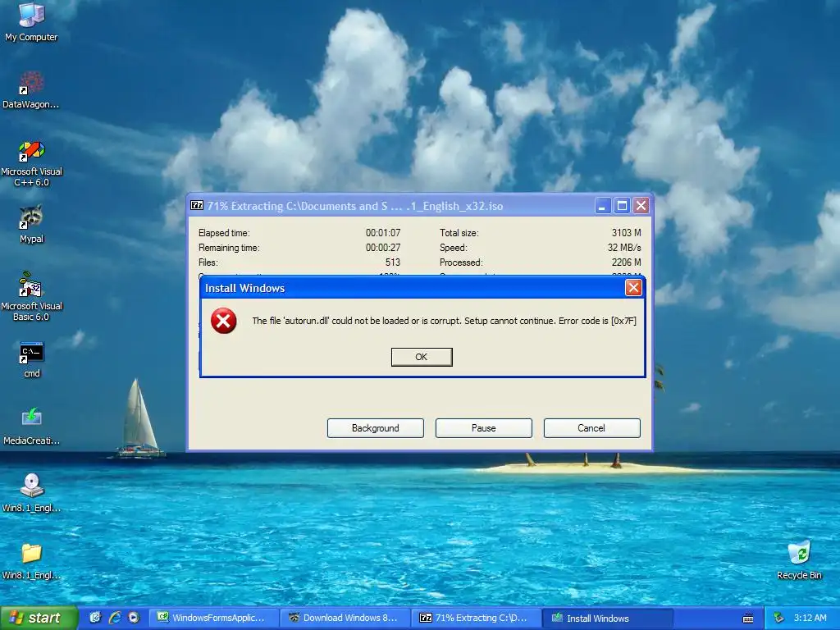Click the 3:12 AM clock
Image resolution: width=840 pixels, height=630 pixels.
point(810,618)
